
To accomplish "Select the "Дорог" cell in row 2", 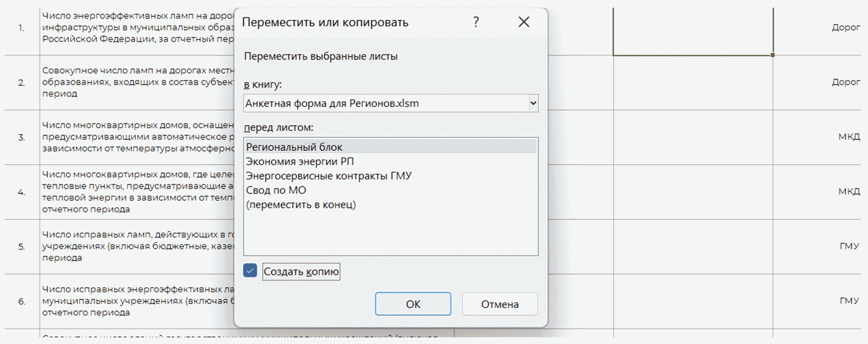I will [845, 82].
